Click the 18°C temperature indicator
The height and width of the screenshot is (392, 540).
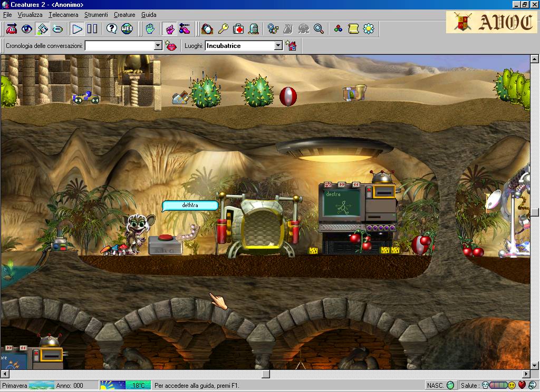[x=139, y=386]
